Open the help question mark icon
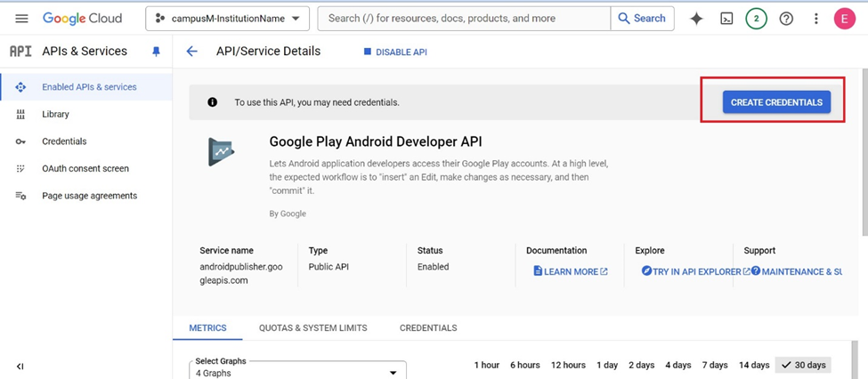 (x=786, y=19)
